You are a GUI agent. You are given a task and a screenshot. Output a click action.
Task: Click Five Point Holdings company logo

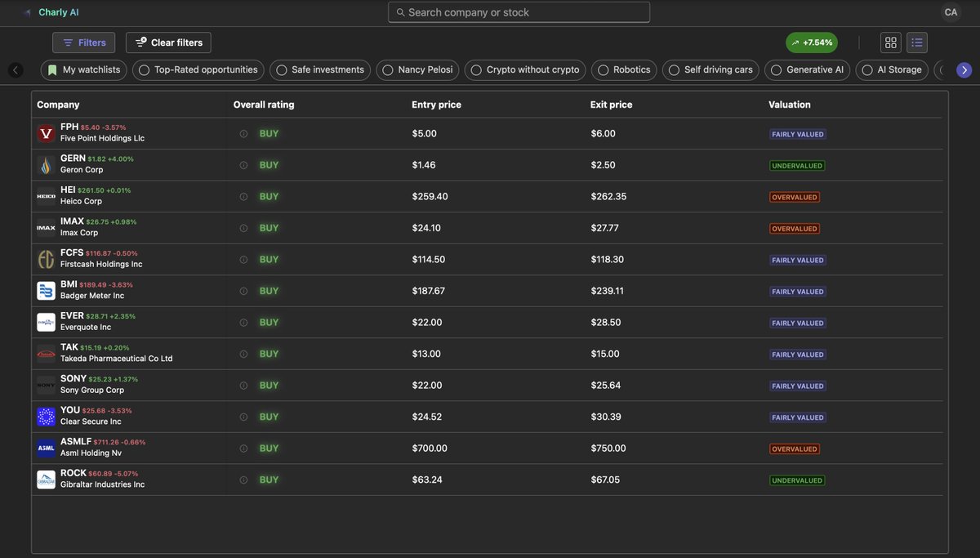click(x=47, y=133)
